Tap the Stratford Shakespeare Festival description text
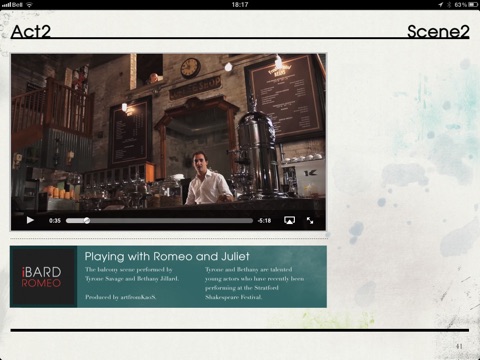Image resolution: width=480 pixels, height=360 pixels. [x=254, y=283]
